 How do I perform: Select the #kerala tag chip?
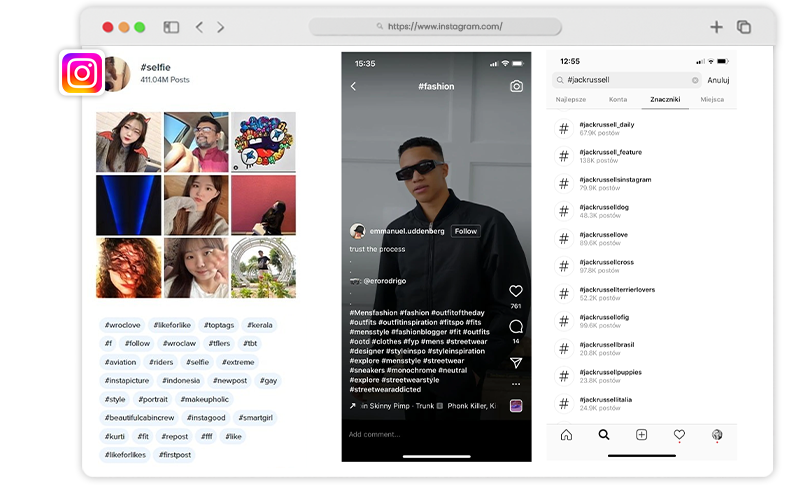pos(260,325)
